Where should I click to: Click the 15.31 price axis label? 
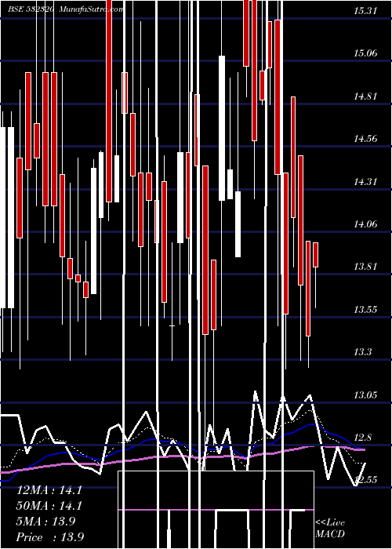[366, 11]
